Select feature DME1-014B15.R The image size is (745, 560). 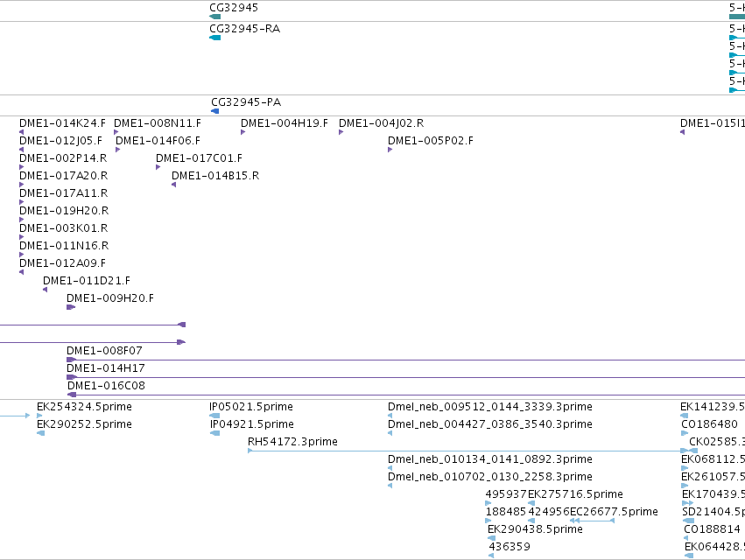(x=215, y=176)
